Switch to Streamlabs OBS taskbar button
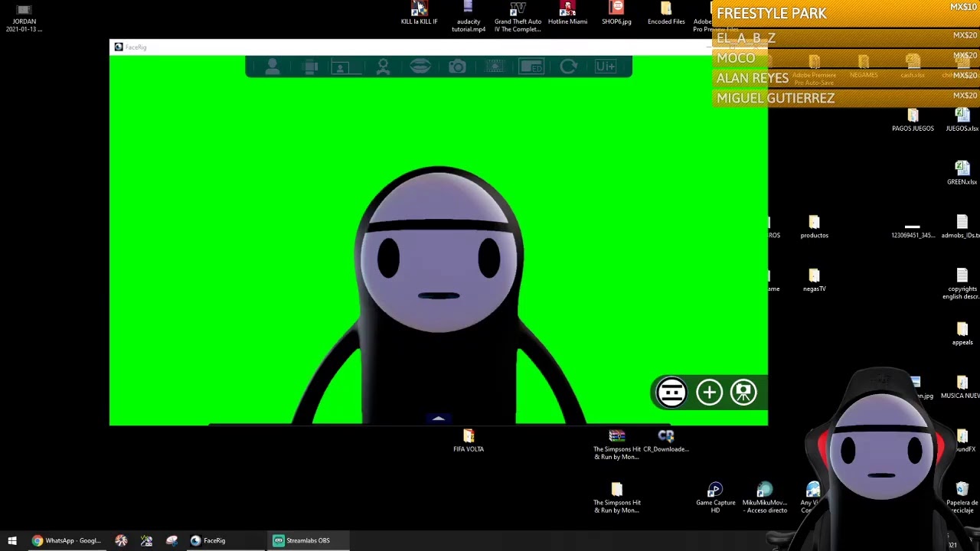This screenshot has height=551, width=980. tap(308, 540)
